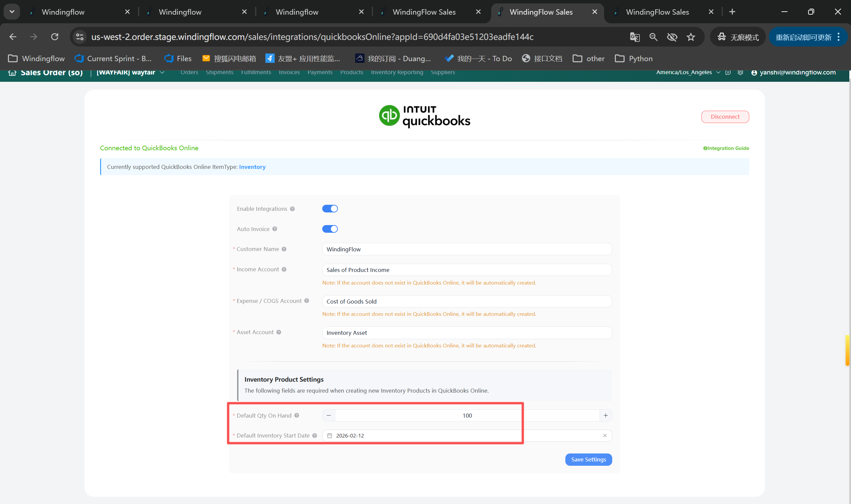Switch to the Products navigation menu
The image size is (851, 504).
point(352,72)
